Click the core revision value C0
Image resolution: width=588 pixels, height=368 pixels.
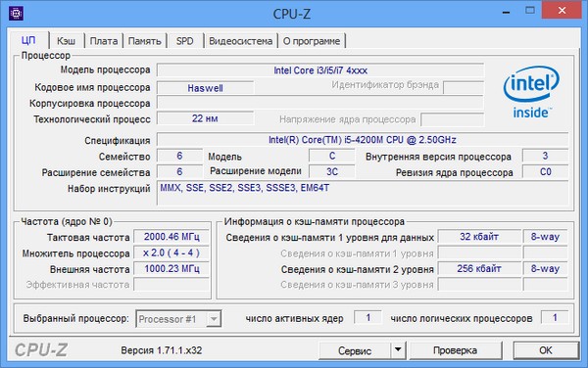[545, 172]
